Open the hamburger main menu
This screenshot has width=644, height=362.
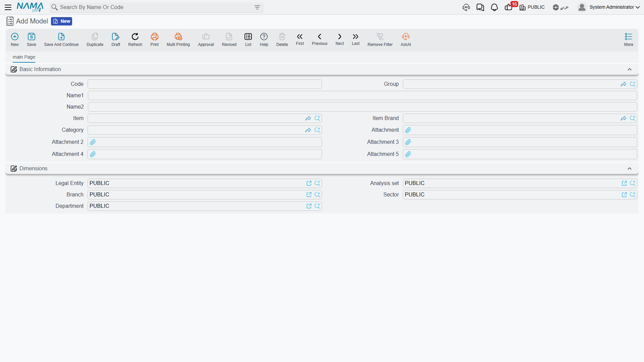coord(8,7)
